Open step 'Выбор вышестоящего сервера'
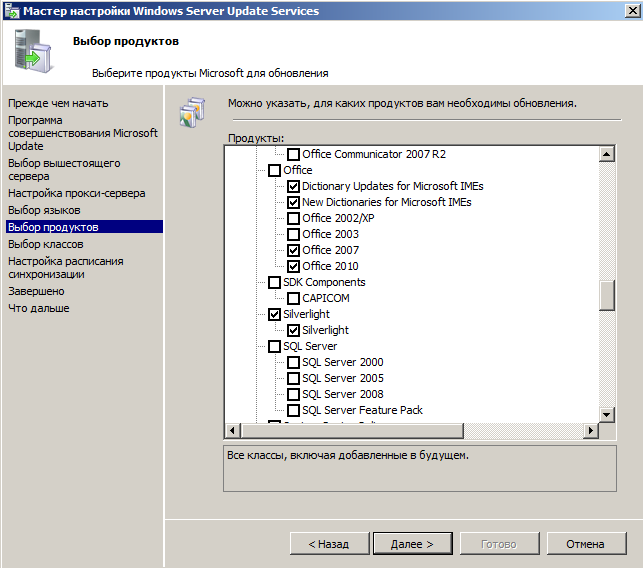This screenshot has width=643, height=568. 64,169
